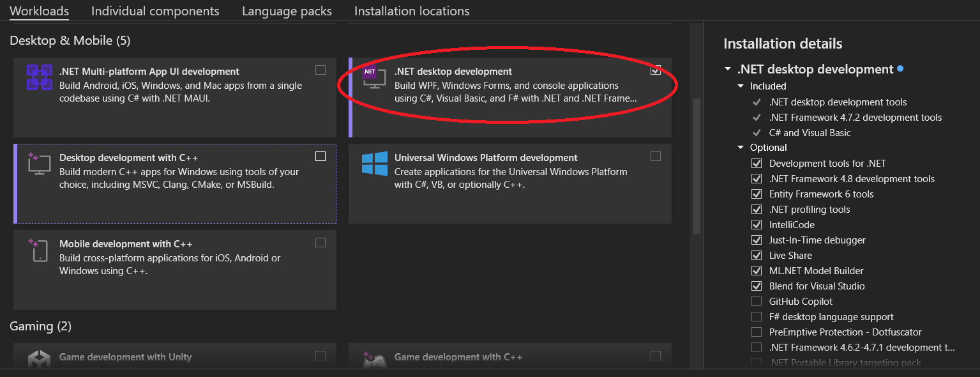Click the Universal Windows Platform Windows logo icon
The image size is (980, 377).
click(x=373, y=164)
